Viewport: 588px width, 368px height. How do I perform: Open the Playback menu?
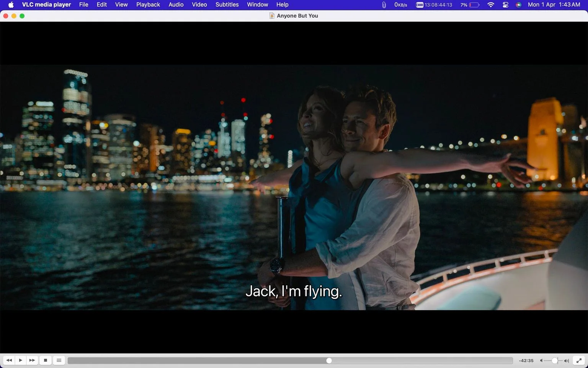tap(148, 5)
